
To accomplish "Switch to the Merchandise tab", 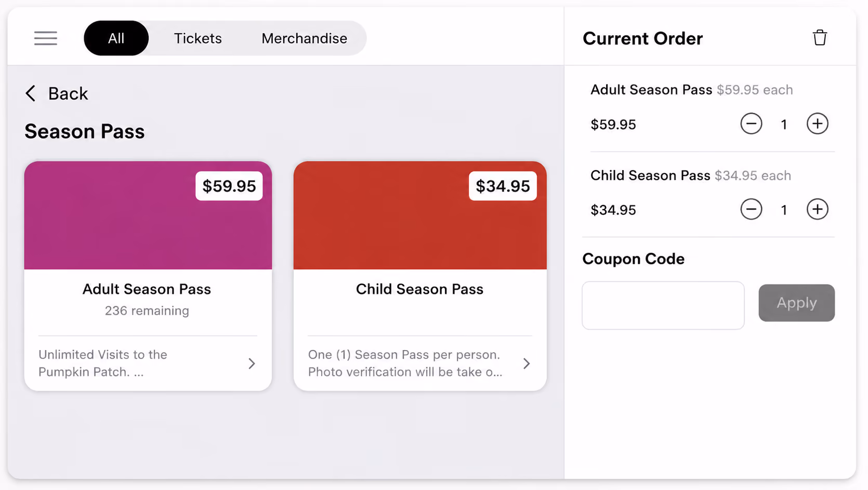I will click(x=304, y=38).
